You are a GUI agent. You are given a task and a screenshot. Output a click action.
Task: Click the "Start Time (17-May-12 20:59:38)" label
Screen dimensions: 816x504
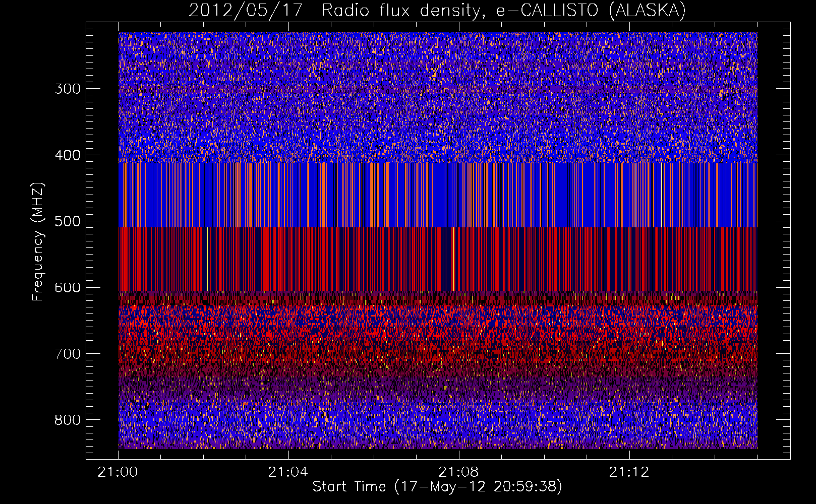tap(437, 487)
